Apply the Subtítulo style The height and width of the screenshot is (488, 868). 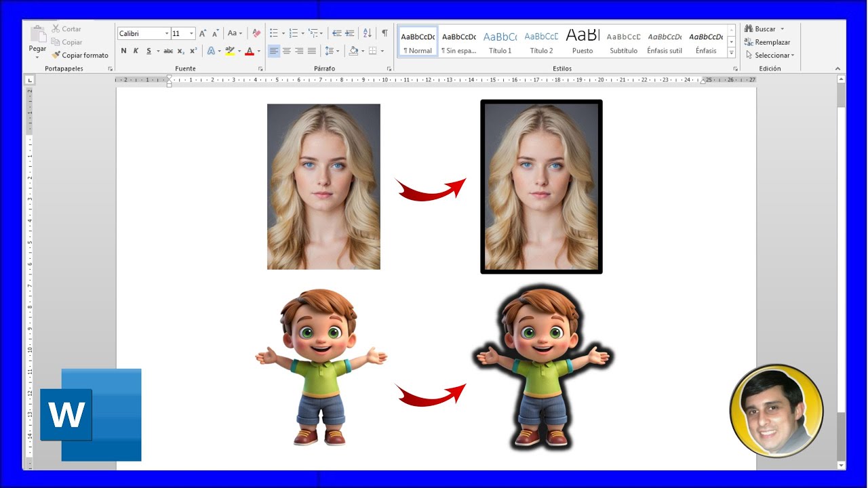[623, 42]
